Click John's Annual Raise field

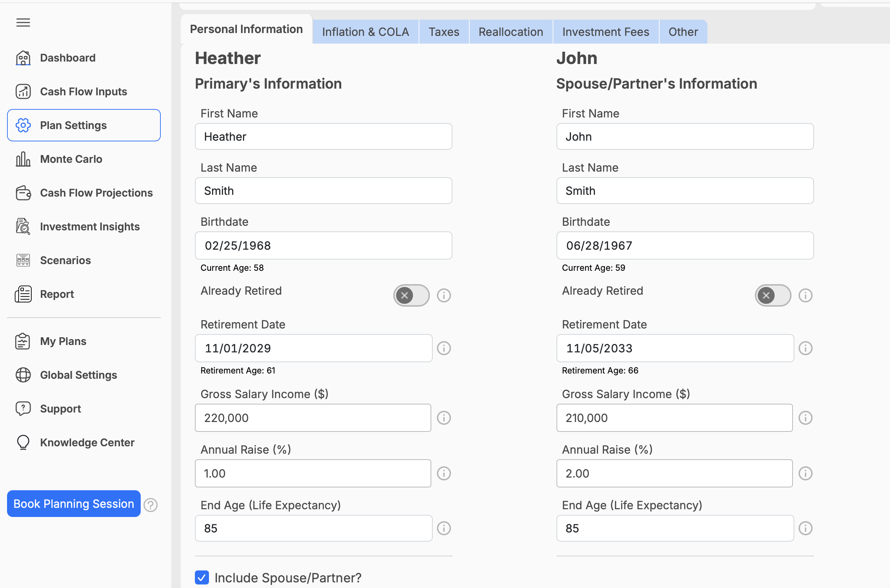click(x=674, y=474)
